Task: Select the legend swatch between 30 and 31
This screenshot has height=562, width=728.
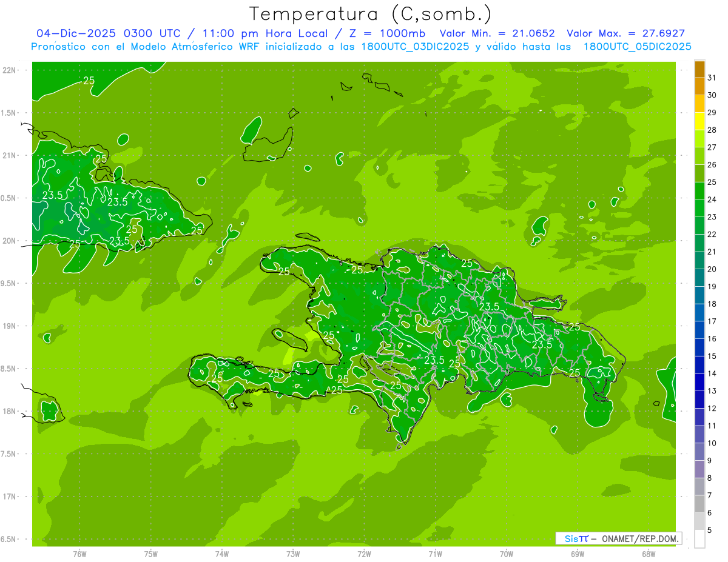Action: tap(699, 87)
